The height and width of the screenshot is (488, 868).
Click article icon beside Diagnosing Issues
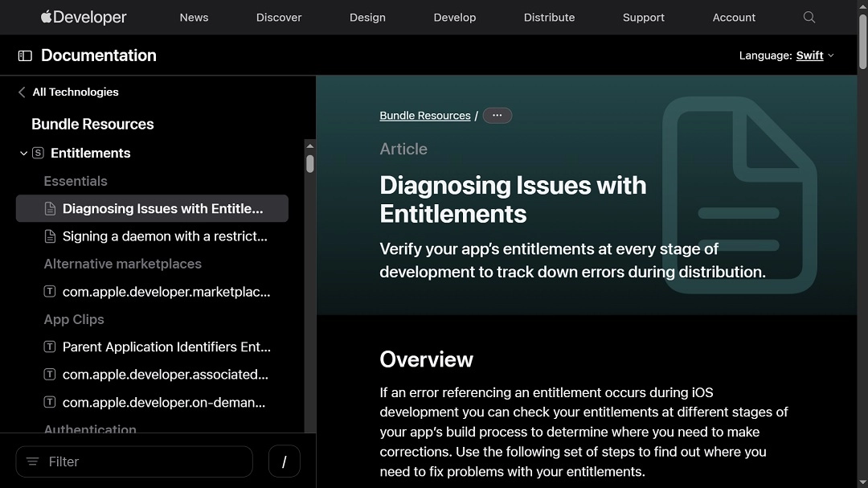[50, 208]
